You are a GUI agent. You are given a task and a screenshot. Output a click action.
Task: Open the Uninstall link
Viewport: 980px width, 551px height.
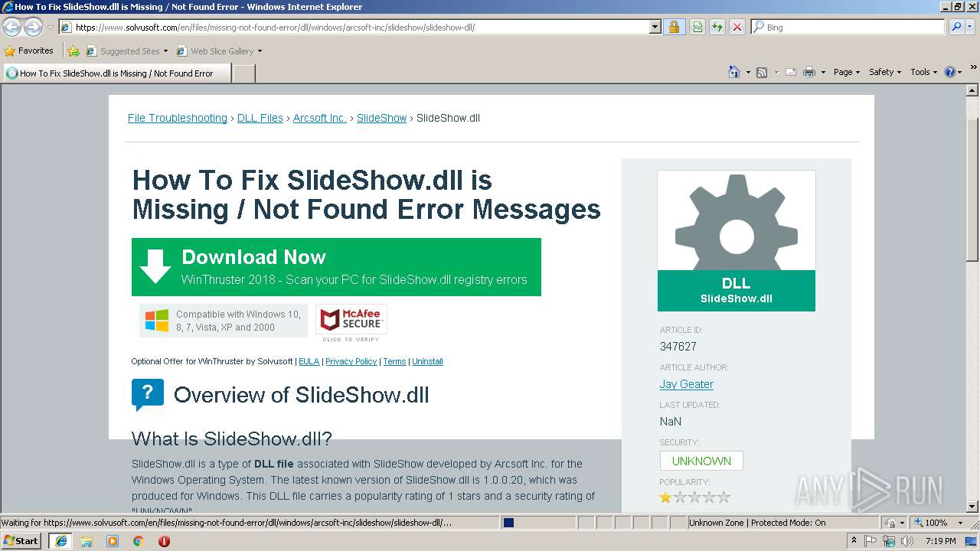tap(427, 361)
